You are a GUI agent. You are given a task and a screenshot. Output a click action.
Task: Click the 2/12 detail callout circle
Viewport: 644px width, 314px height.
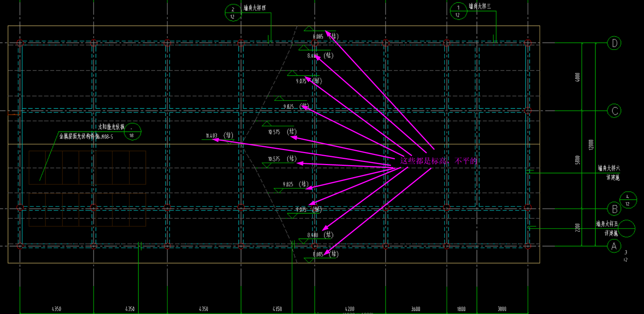(233, 13)
